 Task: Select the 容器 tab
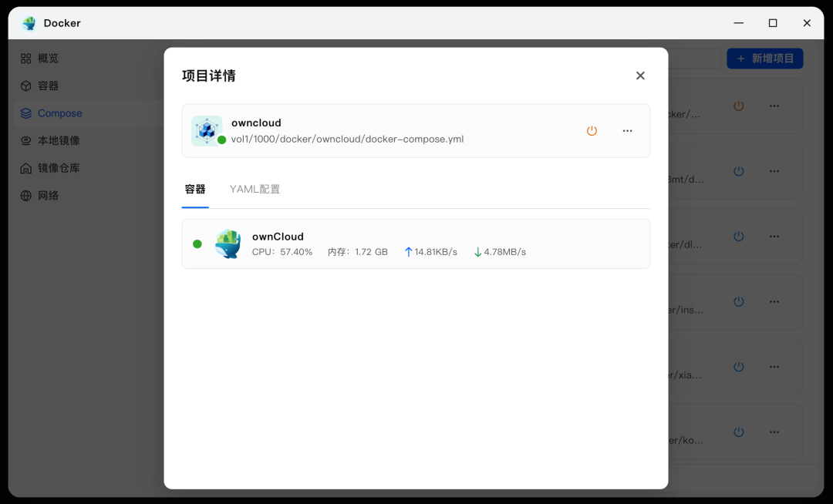pyautogui.click(x=195, y=190)
